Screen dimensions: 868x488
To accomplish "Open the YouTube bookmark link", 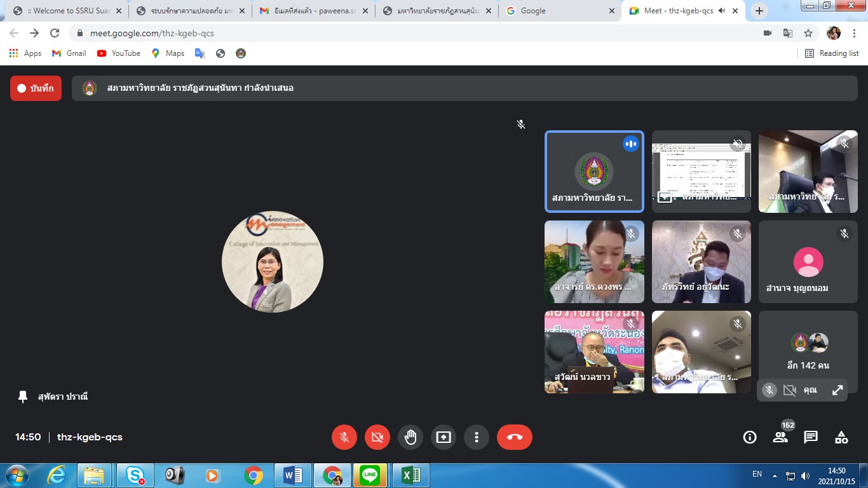I will click(119, 53).
